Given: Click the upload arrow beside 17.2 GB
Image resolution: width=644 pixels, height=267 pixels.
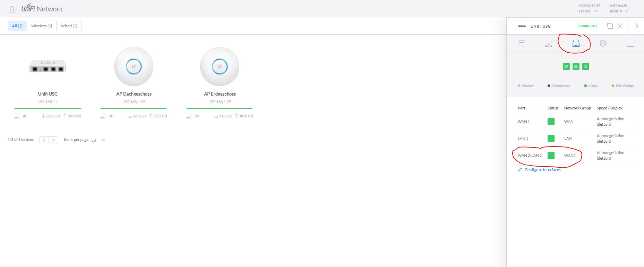Looking at the screenshot, I should point(151,116).
